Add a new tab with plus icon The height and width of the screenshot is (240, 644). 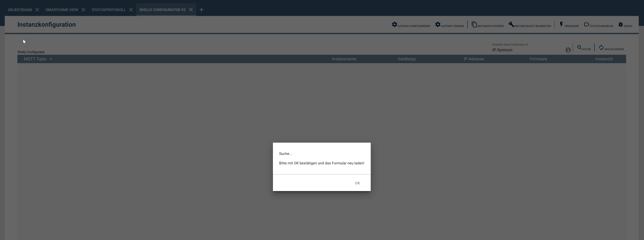point(201,10)
